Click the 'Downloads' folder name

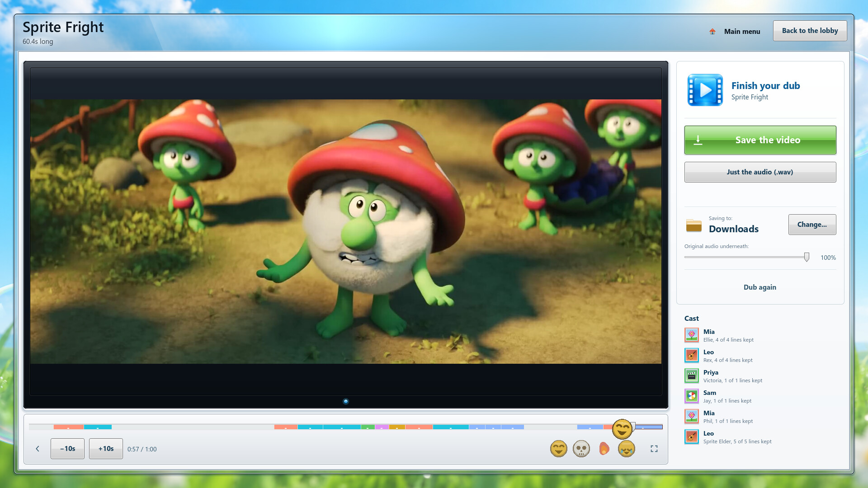coord(734,229)
